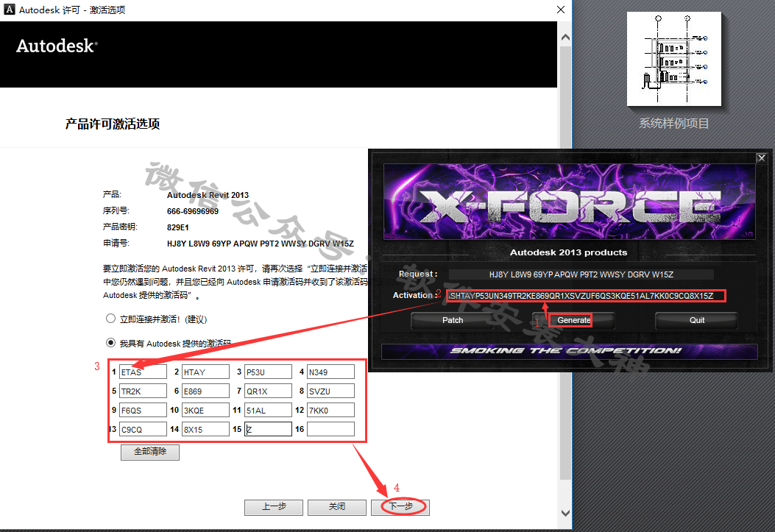Click the 'Request :' label in X-Force
This screenshot has width=775, height=532.
pos(418,274)
